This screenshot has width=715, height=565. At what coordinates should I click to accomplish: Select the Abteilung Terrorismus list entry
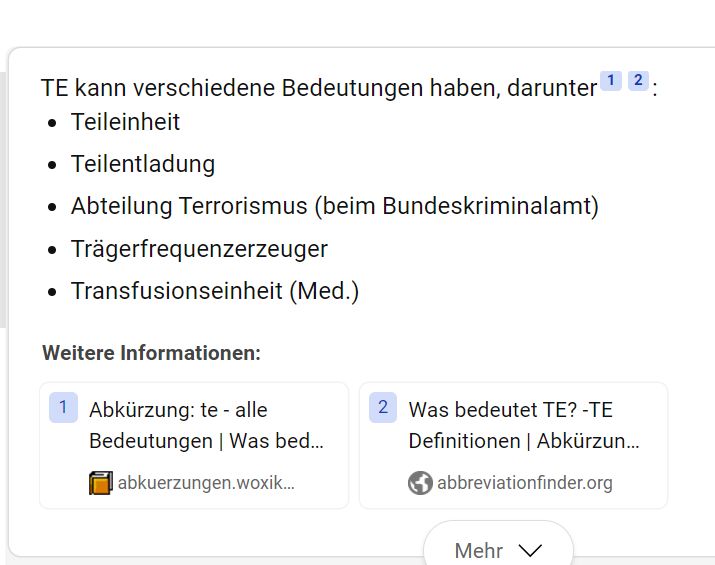(334, 207)
